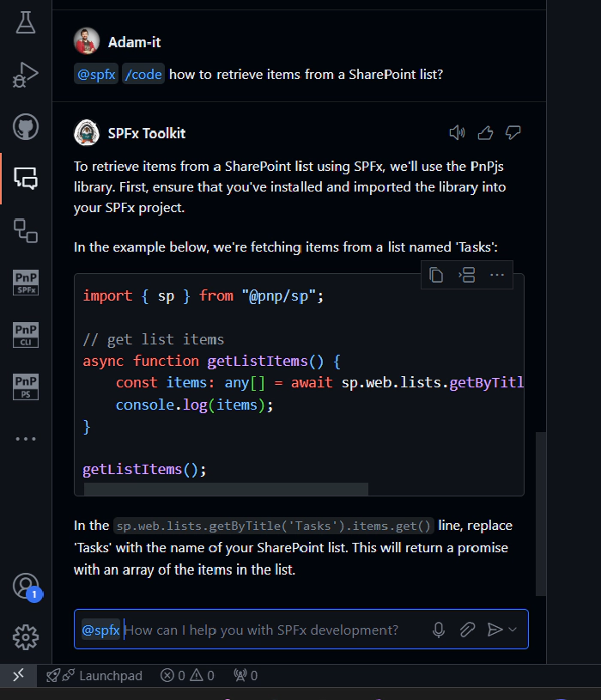Attach context with the paperclip icon
601x700 pixels.
click(467, 630)
